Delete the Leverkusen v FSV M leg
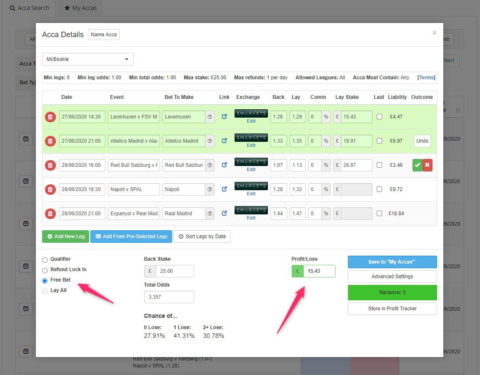Screen dimensions: 480x375 pyautogui.click(x=50, y=117)
